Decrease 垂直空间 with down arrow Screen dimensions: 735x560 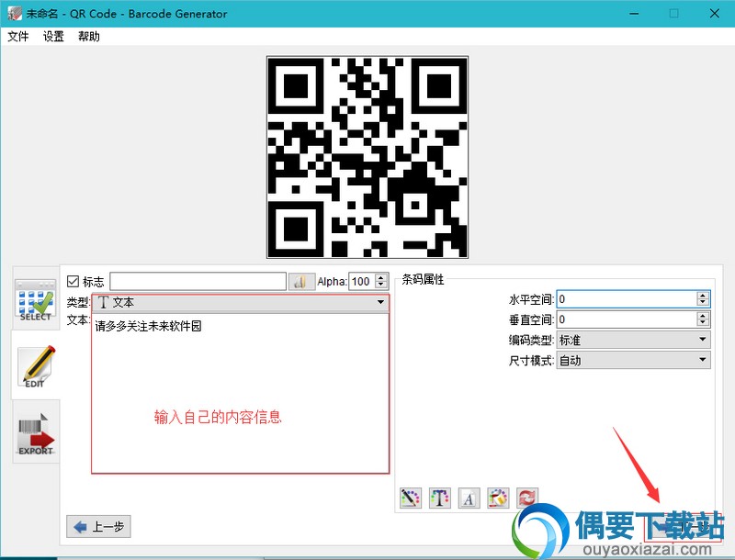tap(702, 323)
